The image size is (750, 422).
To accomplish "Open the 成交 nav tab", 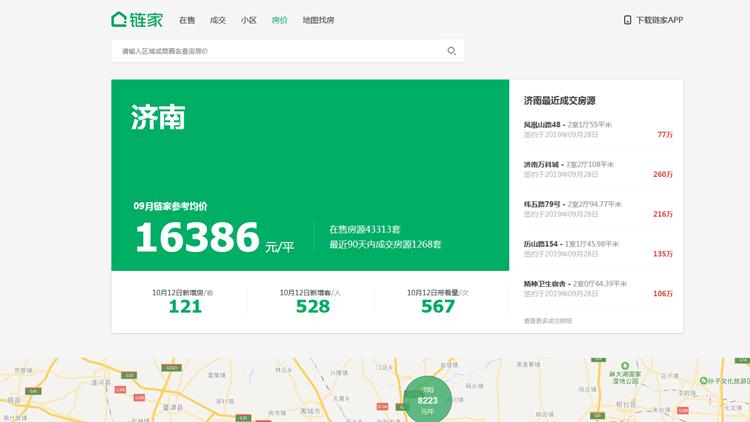I will pyautogui.click(x=218, y=20).
